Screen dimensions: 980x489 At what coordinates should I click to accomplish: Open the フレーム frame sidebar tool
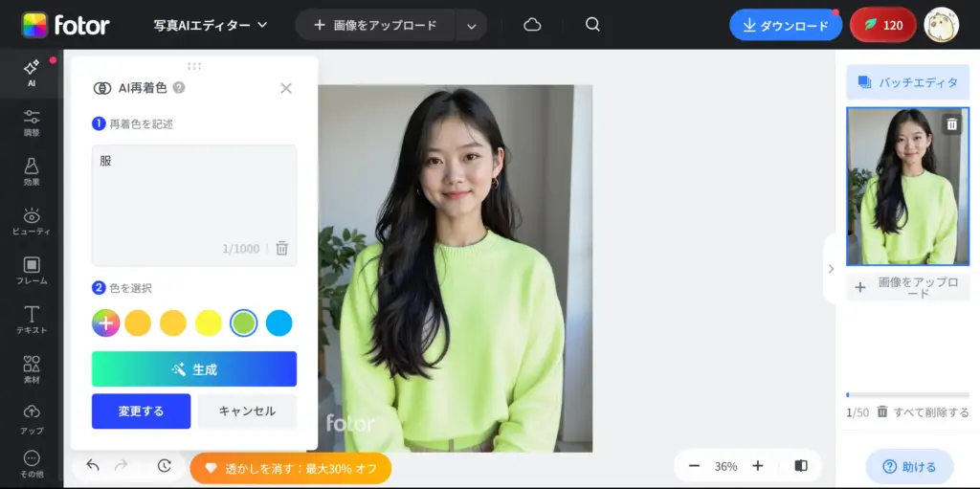(x=32, y=272)
